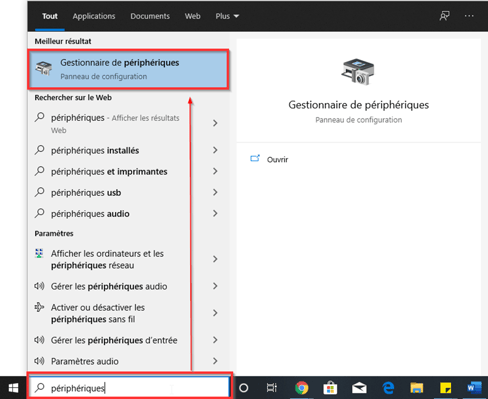Open Sticky Notes from taskbar
Screen dimensions: 488x399
(x=445, y=388)
